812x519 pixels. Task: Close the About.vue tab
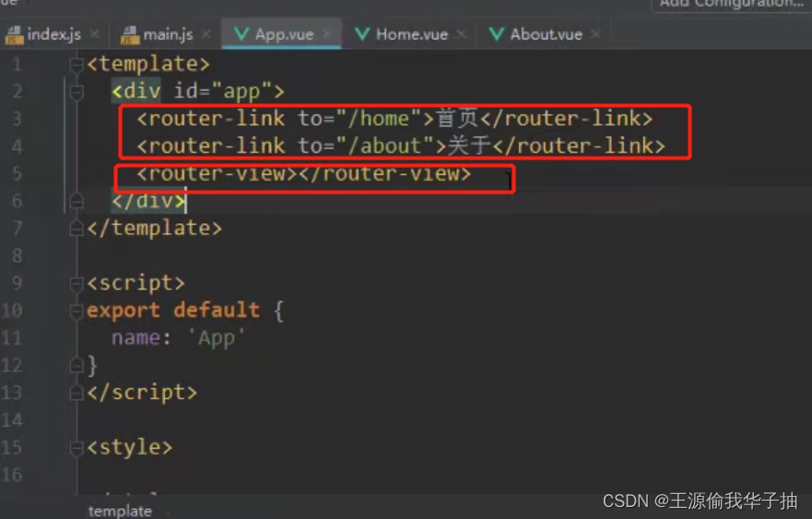(595, 34)
